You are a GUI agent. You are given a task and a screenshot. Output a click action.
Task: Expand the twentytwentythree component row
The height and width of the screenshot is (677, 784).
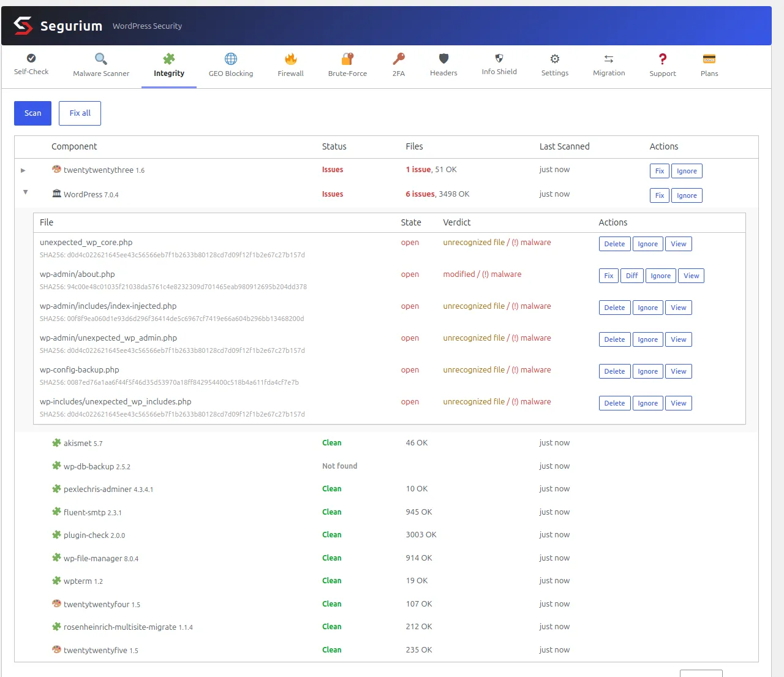coord(23,170)
